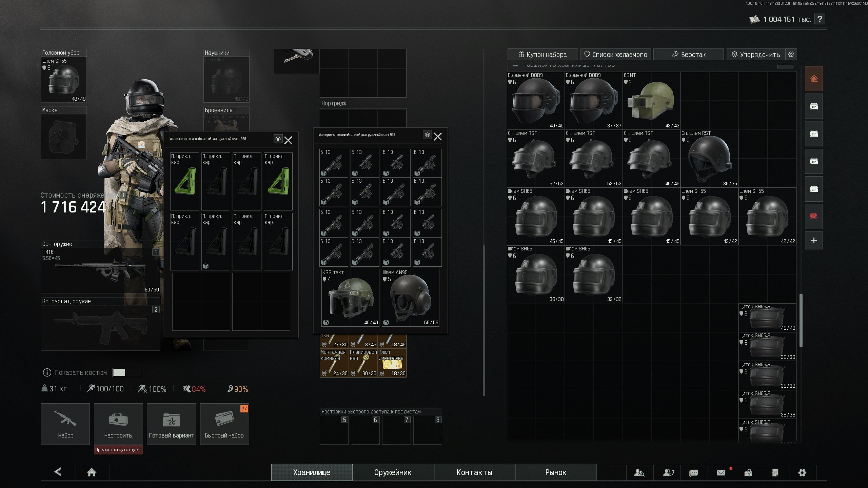Image resolution: width=868 pixels, height=488 pixels.
Task: Select quick access slot 8
Action: (428, 430)
